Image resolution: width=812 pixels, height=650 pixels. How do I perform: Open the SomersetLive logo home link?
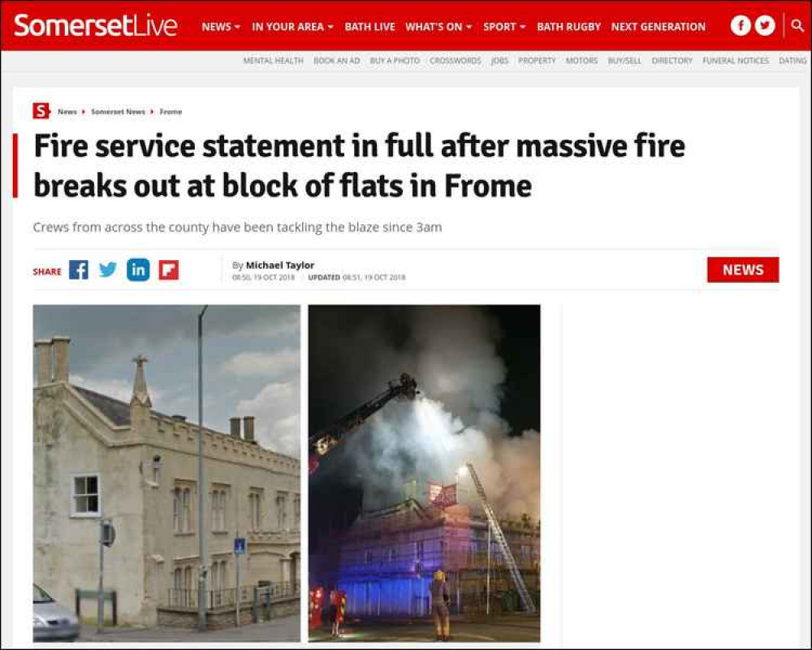click(96, 26)
